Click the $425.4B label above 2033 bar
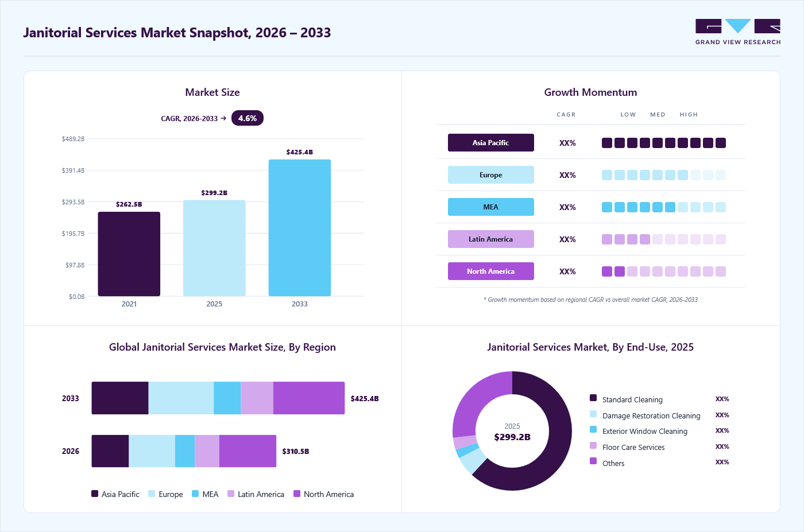 300,152
